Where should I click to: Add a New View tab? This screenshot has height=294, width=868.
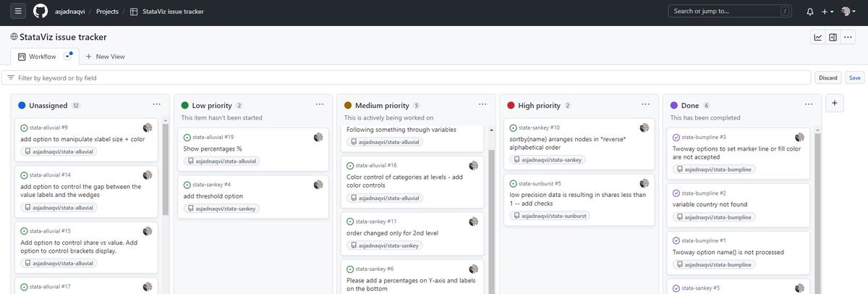[x=106, y=56]
